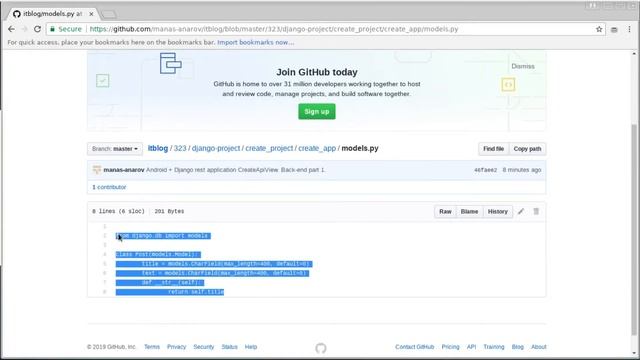Click the 'from django.db import models' line
This screenshot has width=640, height=360.
(x=163, y=236)
